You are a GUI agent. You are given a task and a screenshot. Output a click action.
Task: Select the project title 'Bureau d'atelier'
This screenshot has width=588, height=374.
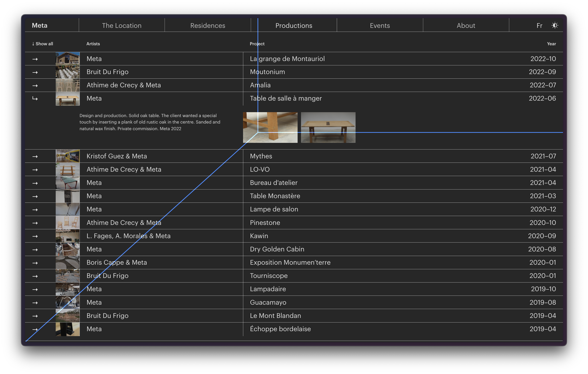(x=274, y=182)
